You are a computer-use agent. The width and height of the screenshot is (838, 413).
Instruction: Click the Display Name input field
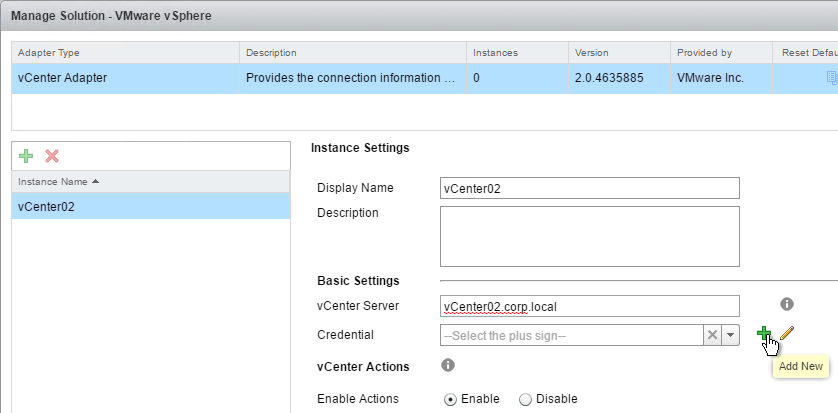pyautogui.click(x=589, y=188)
